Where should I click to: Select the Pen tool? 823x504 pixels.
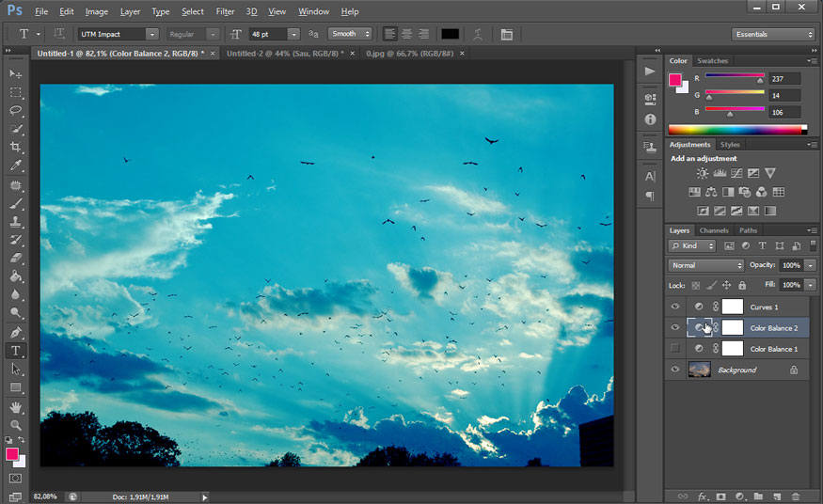click(x=16, y=332)
